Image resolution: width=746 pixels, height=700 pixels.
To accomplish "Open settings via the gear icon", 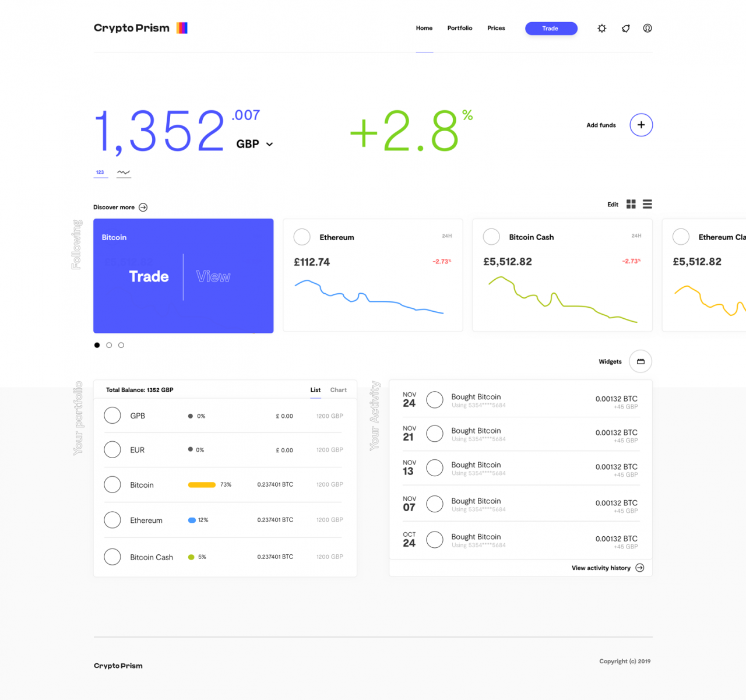I will point(602,28).
